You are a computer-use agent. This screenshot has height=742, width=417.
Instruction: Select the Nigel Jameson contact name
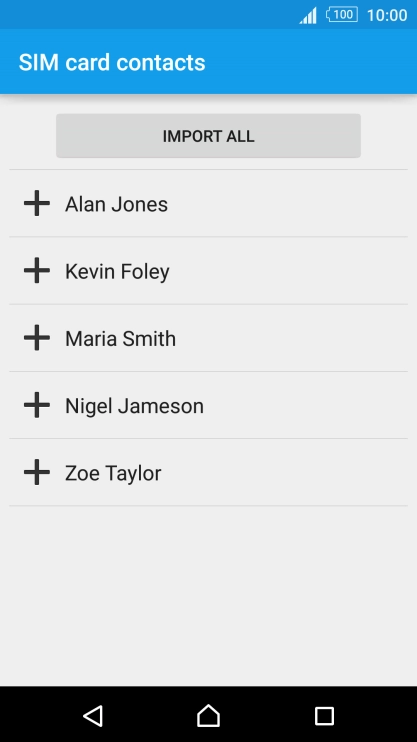[x=134, y=406]
